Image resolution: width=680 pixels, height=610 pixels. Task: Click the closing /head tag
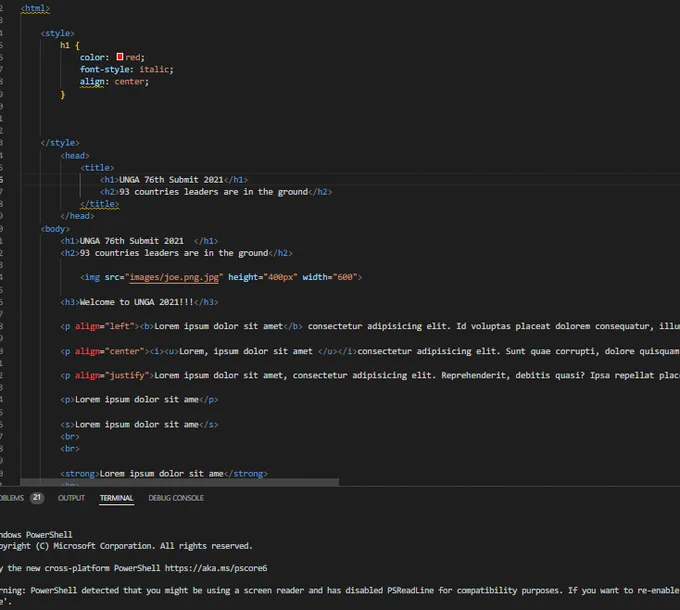tap(77, 216)
